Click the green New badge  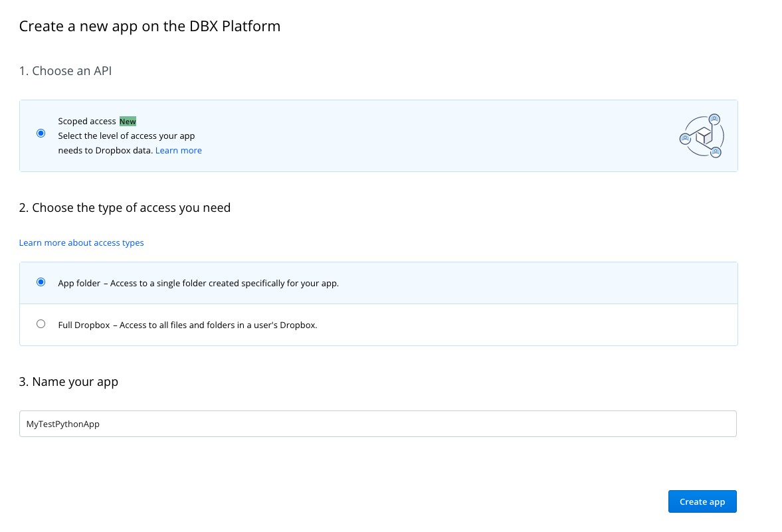pos(128,121)
